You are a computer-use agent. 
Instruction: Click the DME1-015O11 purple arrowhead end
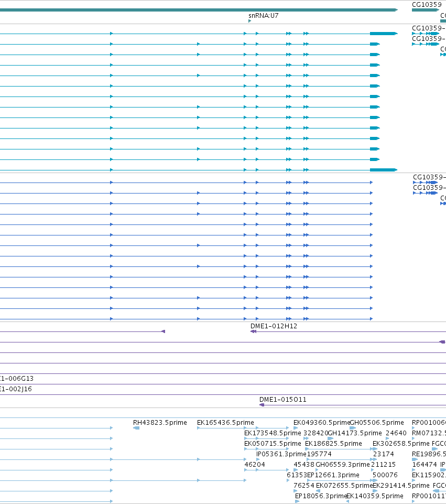coord(262,405)
